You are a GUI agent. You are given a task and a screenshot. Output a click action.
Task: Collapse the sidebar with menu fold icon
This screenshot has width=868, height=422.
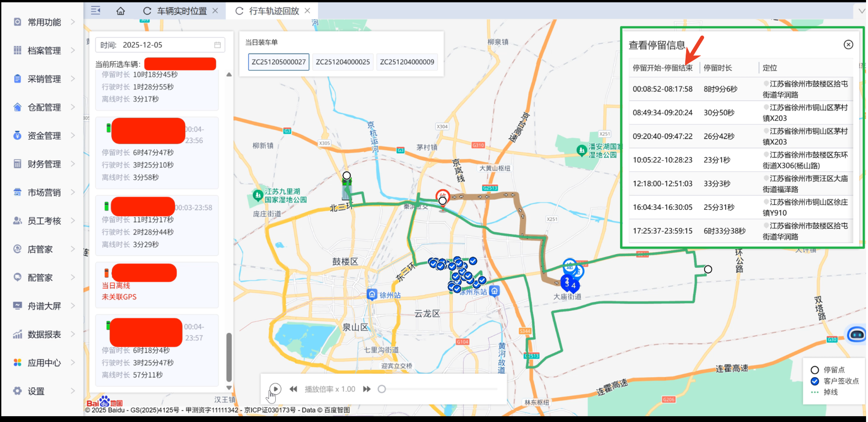coord(96,11)
